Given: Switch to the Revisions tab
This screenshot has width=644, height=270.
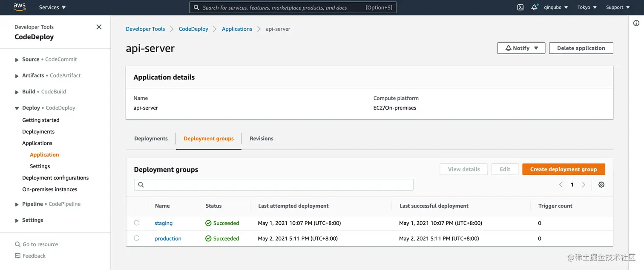Looking at the screenshot, I should [261, 138].
